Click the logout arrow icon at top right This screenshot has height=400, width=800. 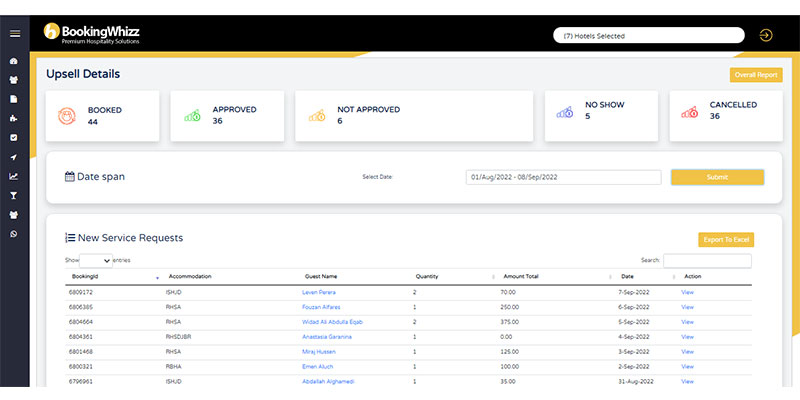(x=766, y=35)
